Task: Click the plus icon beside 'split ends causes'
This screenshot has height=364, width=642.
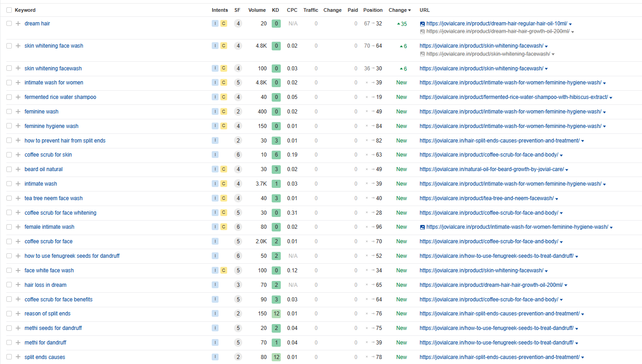Action: pyautogui.click(x=18, y=357)
